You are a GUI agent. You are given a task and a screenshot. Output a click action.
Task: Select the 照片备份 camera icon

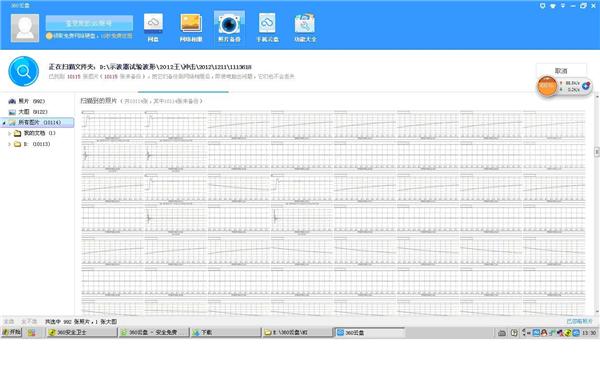(x=229, y=28)
